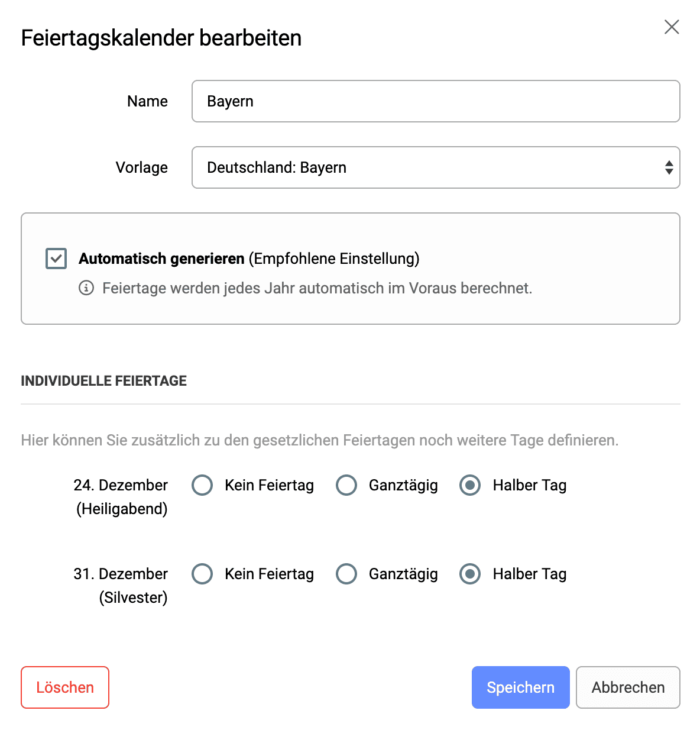Click the Vorlage field label

coord(142,167)
